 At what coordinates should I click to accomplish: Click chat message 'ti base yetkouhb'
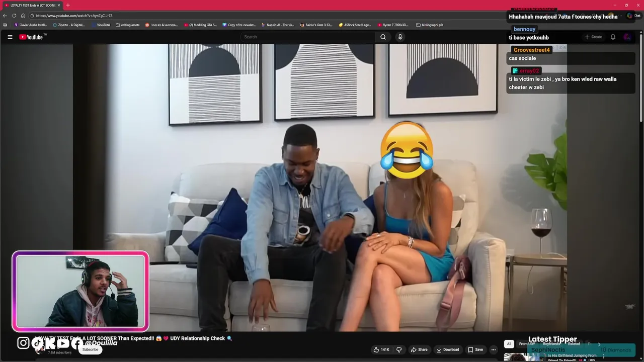pyautogui.click(x=529, y=38)
